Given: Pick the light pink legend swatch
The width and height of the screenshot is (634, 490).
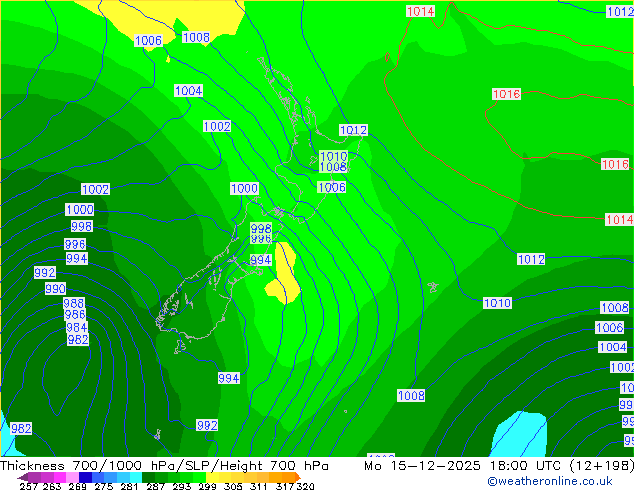Looking at the screenshot, I should coord(72,477).
